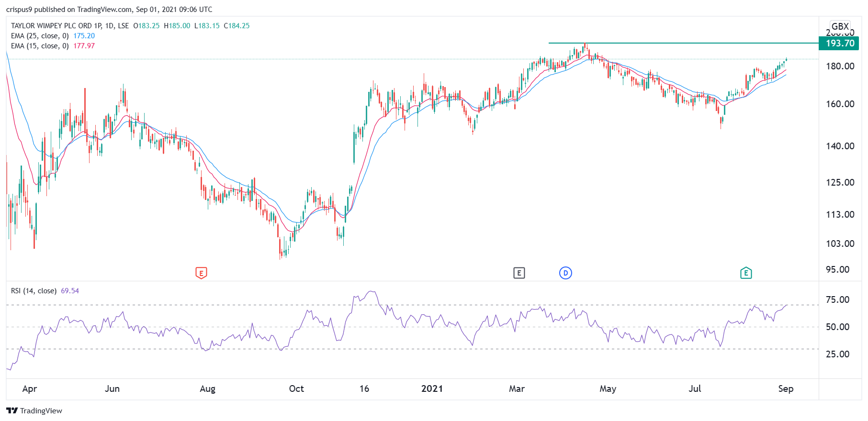Click the 113.00 price axis label
Viewport: 868px width, 421px height.
[840, 214]
